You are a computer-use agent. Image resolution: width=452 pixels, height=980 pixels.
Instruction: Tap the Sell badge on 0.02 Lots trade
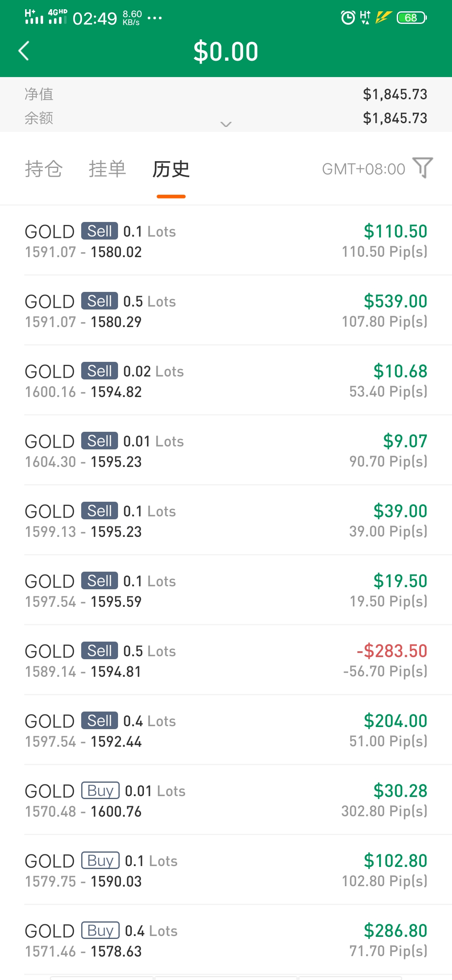[99, 371]
